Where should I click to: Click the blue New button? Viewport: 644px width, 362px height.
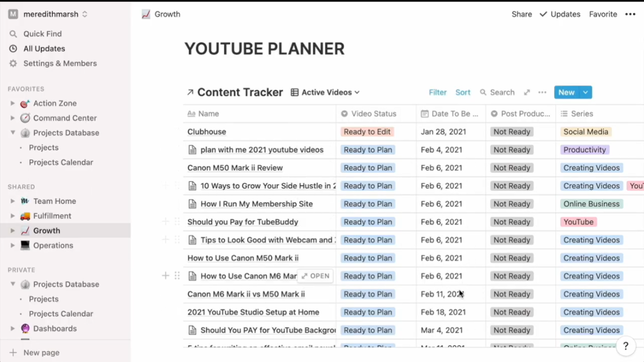point(567,92)
